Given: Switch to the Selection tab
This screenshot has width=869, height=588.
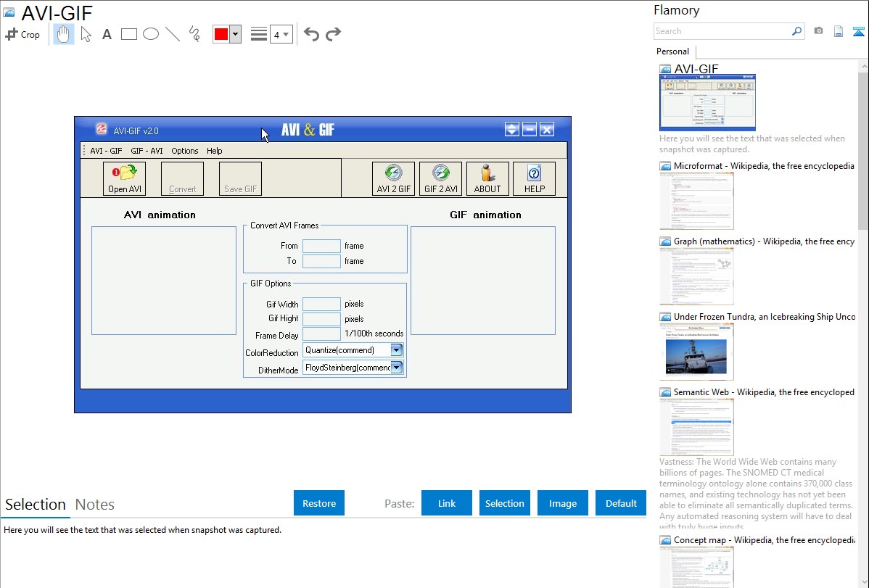Looking at the screenshot, I should click(x=36, y=505).
